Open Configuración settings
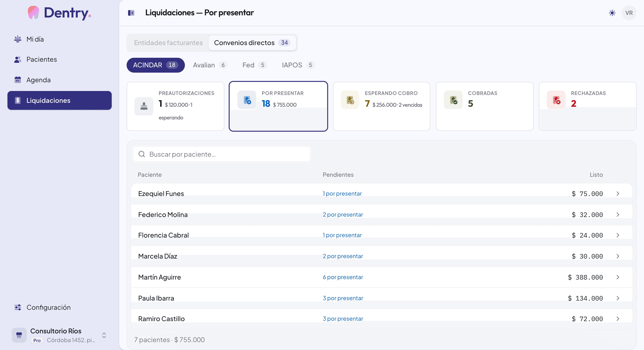Viewport: 644px width, 350px height. coord(60,307)
